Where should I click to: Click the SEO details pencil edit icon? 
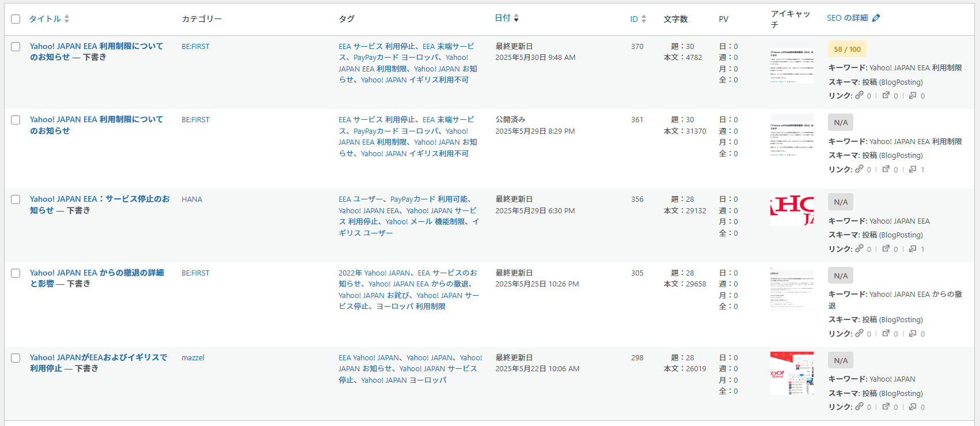(x=876, y=18)
